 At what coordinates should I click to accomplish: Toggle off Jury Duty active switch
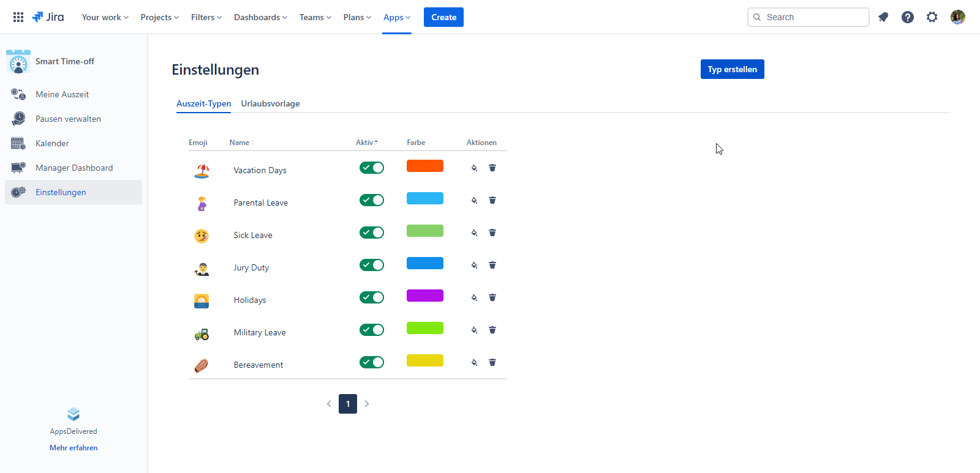[372, 265]
